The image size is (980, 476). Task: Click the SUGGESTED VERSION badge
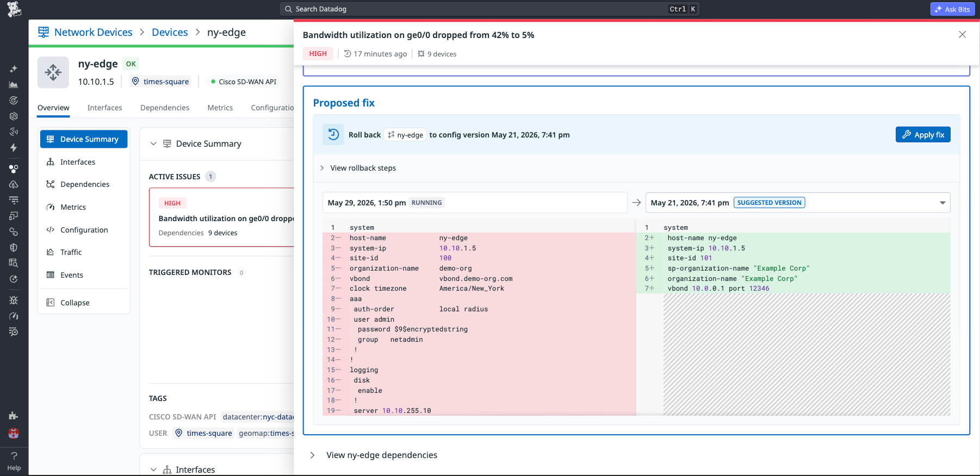pos(769,203)
